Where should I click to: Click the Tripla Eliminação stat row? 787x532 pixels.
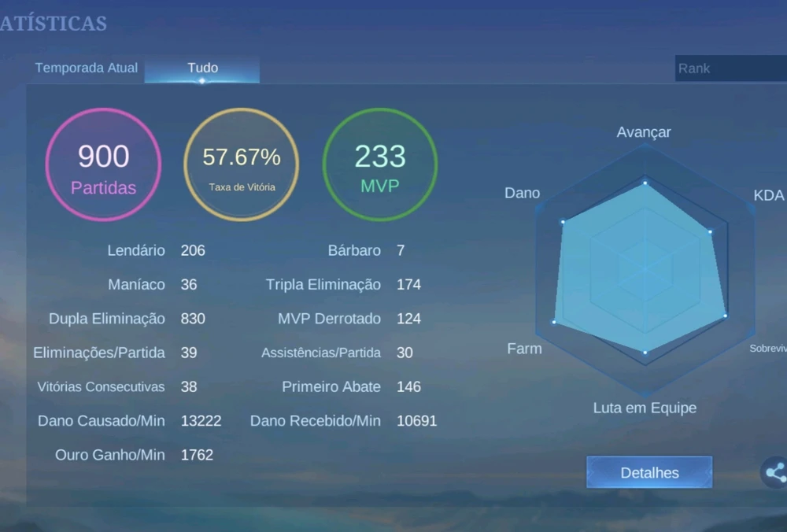pos(343,284)
